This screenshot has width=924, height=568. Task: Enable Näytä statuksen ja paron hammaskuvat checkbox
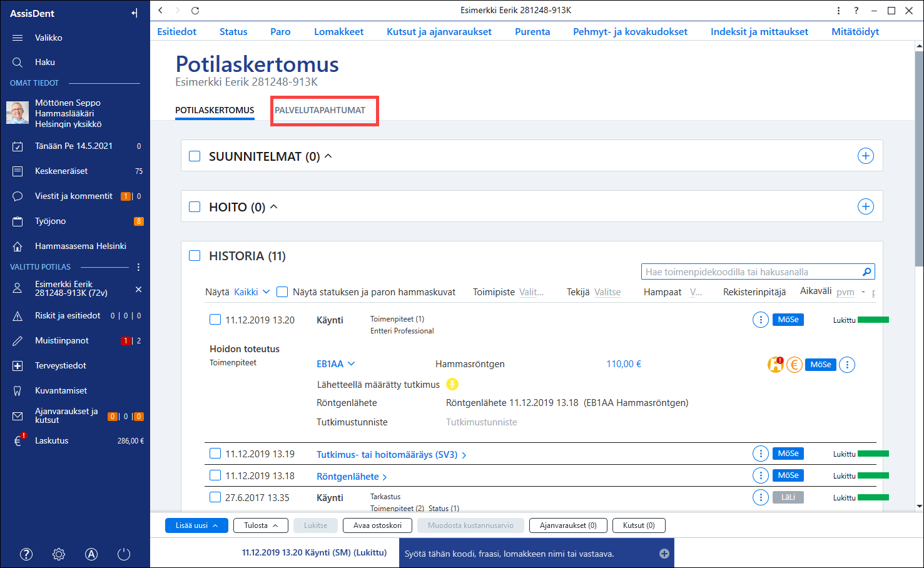(x=282, y=292)
